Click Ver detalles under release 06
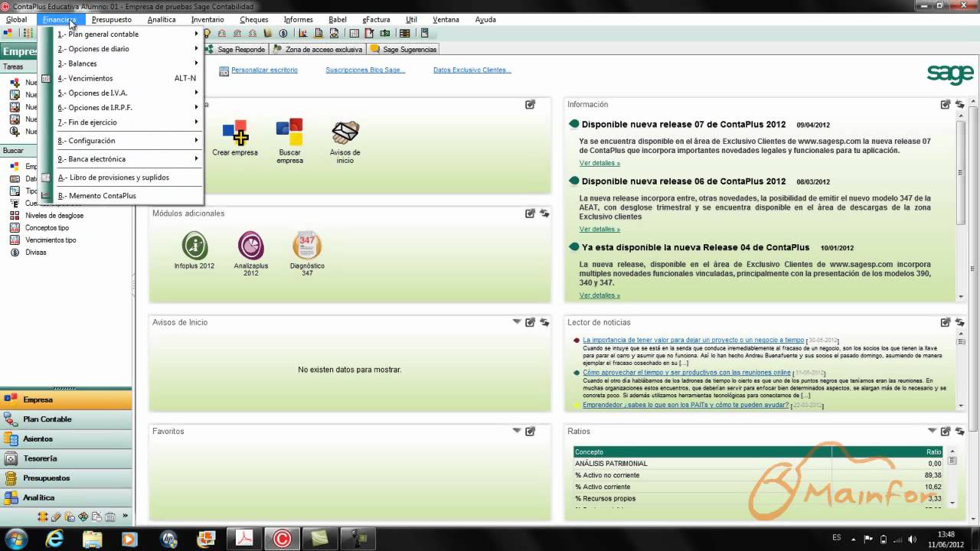The width and height of the screenshot is (980, 551). 599,229
